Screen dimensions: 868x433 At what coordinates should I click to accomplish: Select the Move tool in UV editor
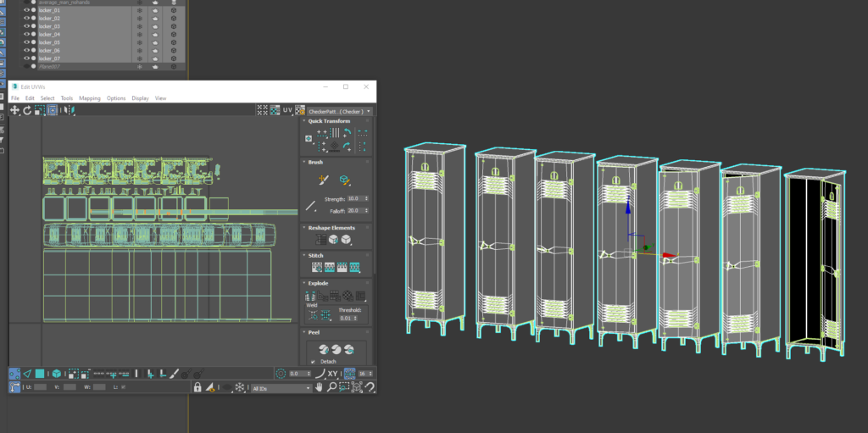click(x=14, y=110)
